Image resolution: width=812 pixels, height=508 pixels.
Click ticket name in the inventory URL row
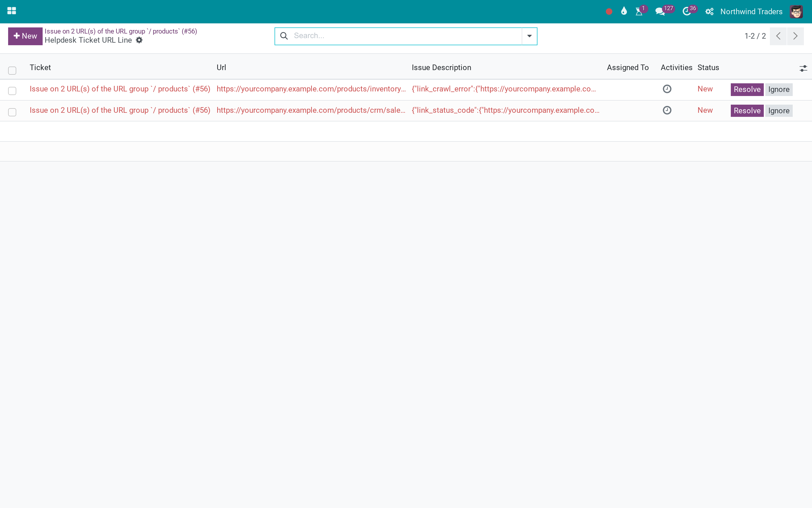point(120,89)
